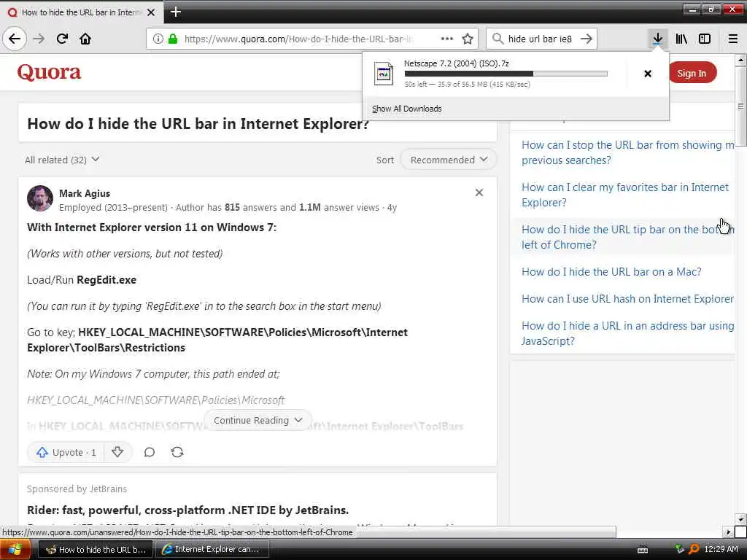Image resolution: width=747 pixels, height=560 pixels.
Task: Upvote Mark Agius's answer
Action: (66, 452)
